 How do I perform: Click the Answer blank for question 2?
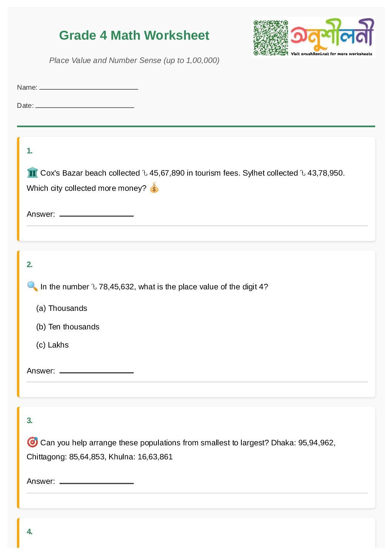tap(96, 372)
